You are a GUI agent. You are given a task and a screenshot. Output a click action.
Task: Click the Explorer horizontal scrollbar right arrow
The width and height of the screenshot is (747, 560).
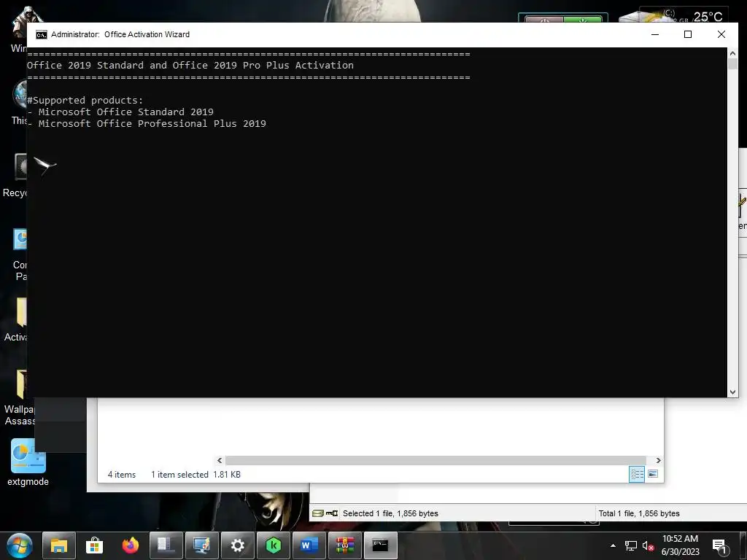[659, 461]
